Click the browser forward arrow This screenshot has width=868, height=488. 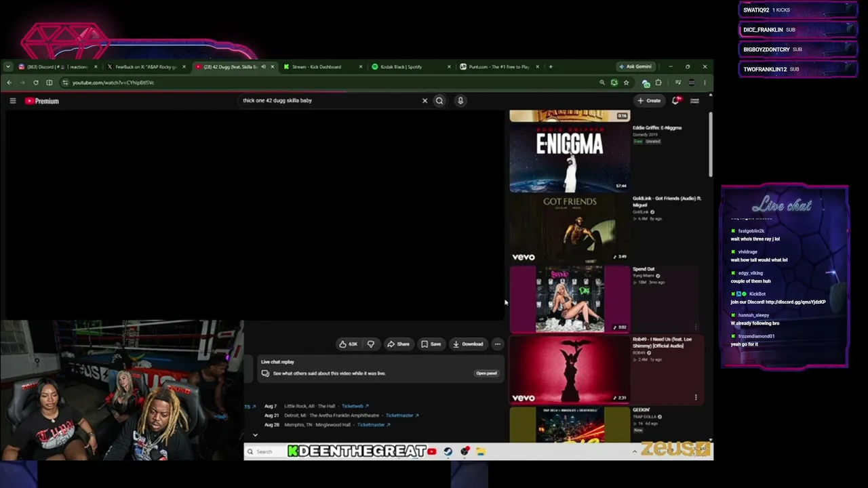[x=22, y=83]
